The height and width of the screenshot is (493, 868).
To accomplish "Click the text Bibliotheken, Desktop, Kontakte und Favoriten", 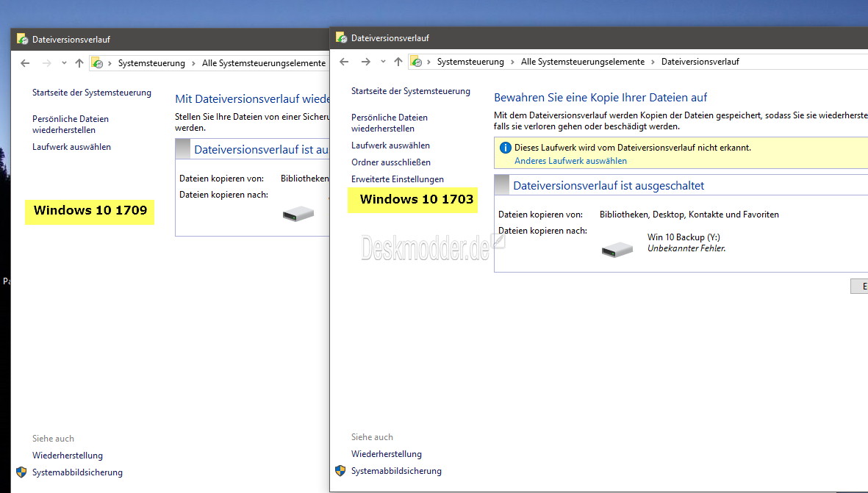I will pos(689,214).
